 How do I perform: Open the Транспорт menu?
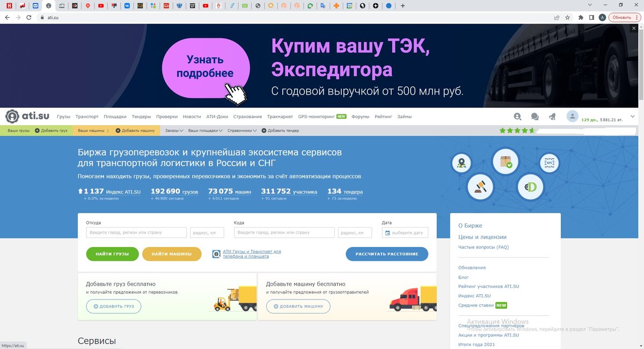click(87, 117)
